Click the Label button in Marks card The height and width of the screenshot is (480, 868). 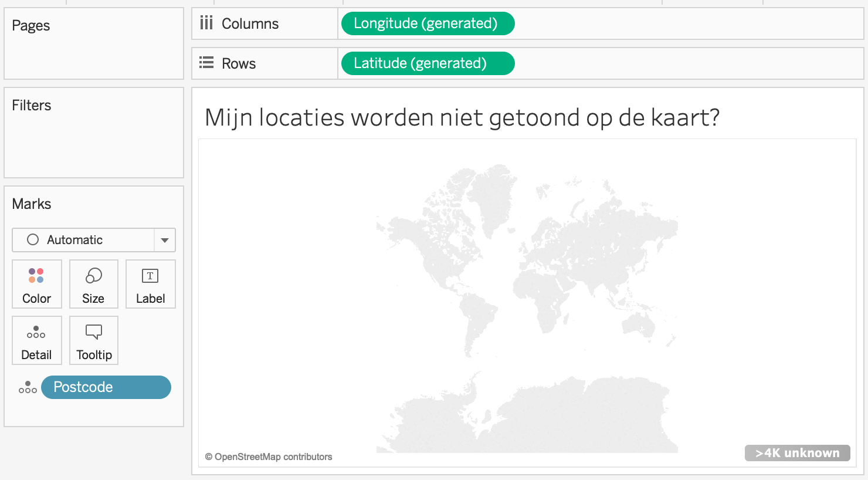[150, 284]
